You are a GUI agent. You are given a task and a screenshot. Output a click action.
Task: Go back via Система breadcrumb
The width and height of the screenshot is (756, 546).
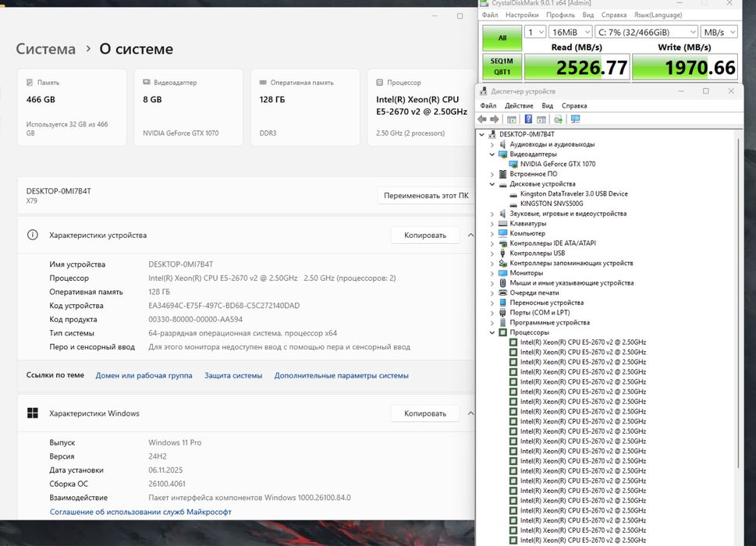(x=46, y=48)
